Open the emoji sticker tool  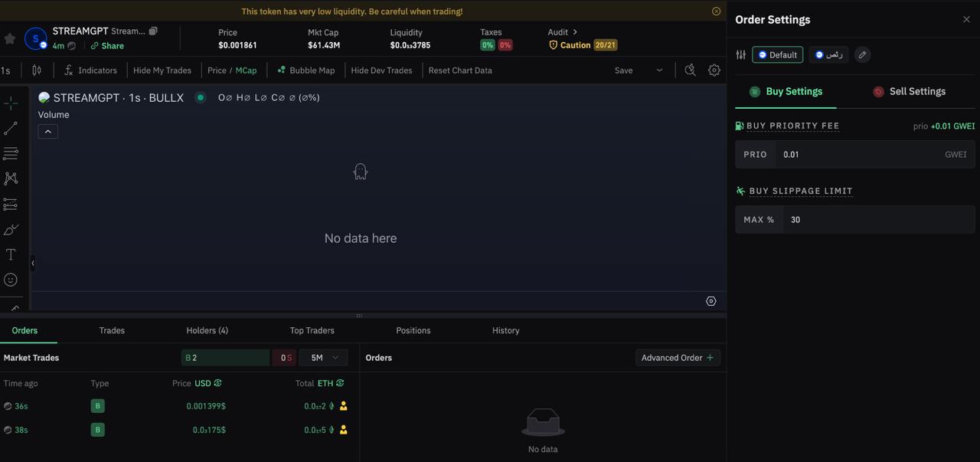click(x=11, y=280)
